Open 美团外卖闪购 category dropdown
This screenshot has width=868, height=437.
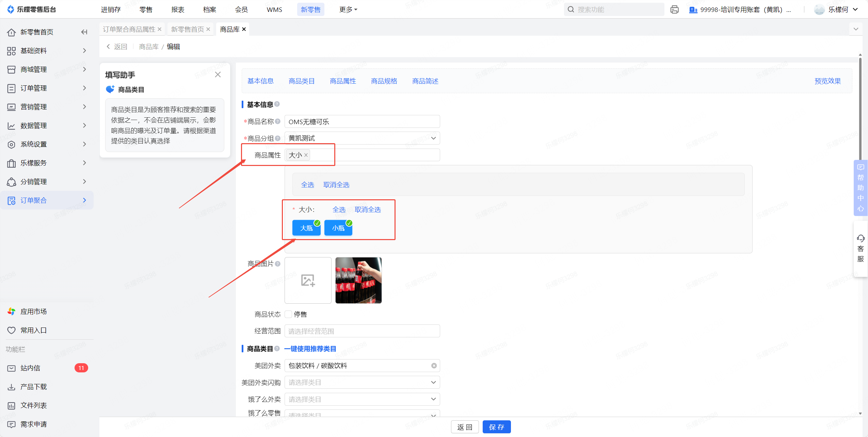[362, 382]
